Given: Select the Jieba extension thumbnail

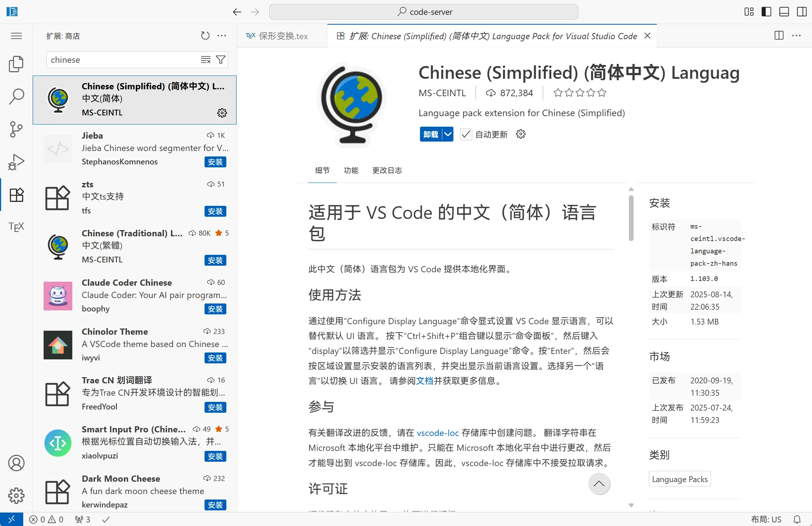Looking at the screenshot, I should (58, 149).
